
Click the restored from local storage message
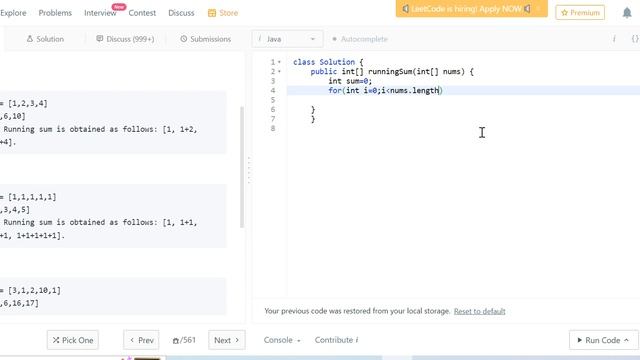(x=357, y=311)
